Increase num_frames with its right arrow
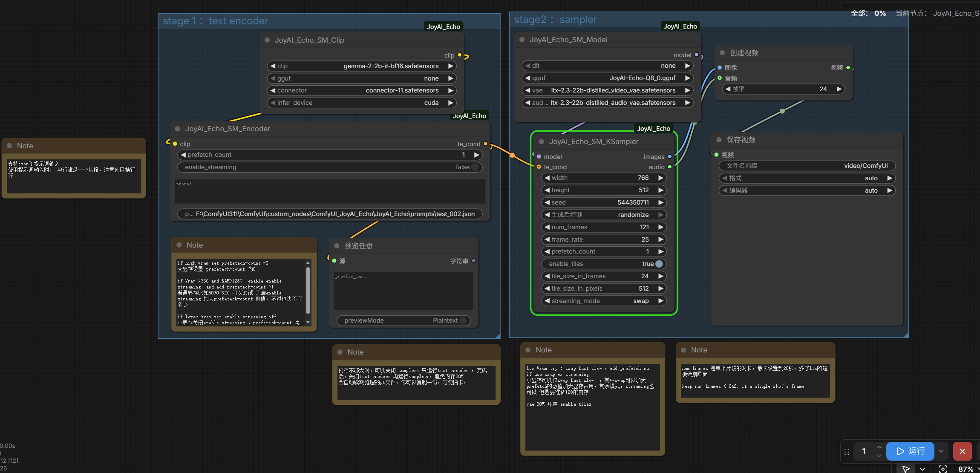 (660, 227)
